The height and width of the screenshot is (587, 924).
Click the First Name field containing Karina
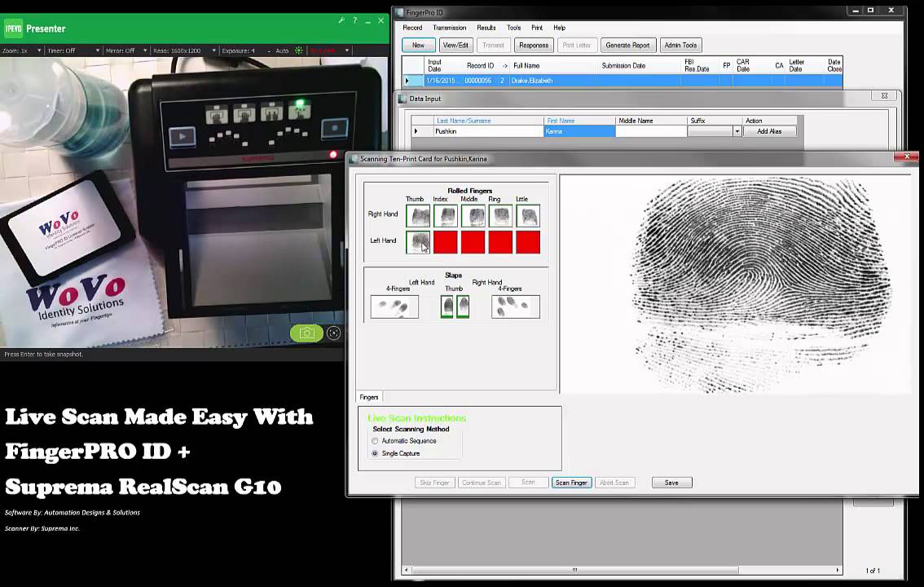click(579, 131)
